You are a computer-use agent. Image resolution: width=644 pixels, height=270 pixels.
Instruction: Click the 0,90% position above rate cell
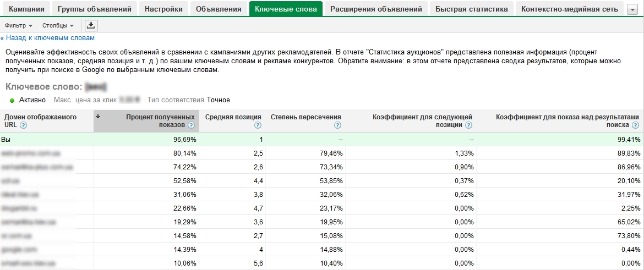(464, 167)
